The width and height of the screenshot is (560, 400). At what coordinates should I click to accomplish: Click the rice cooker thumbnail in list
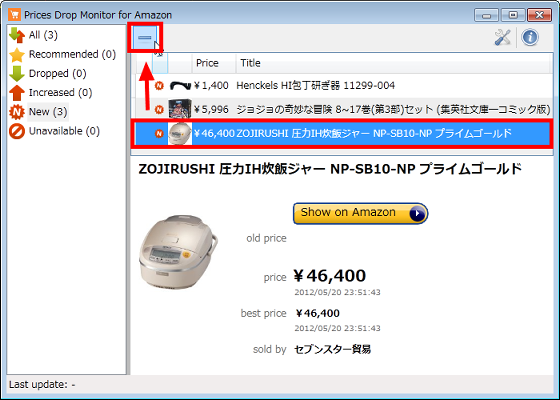click(x=180, y=134)
